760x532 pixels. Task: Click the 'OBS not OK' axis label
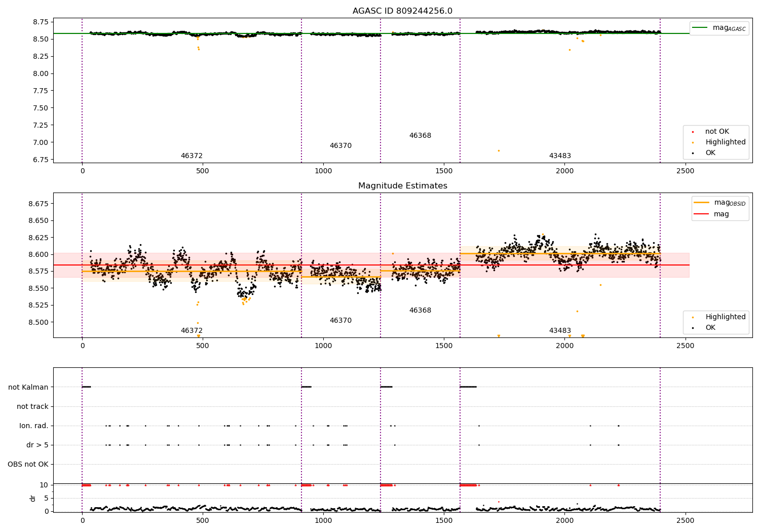click(x=28, y=464)
